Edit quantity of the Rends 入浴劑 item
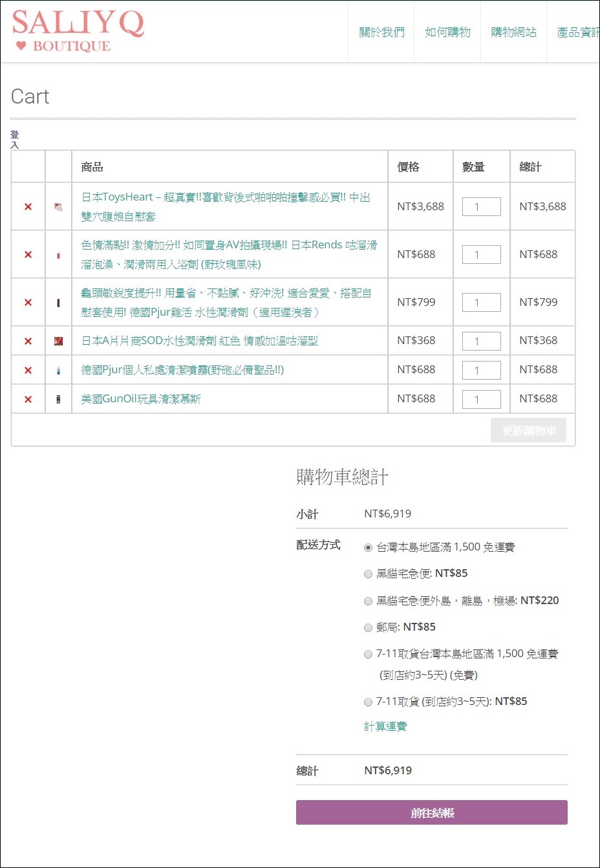This screenshot has height=868, width=600. [482, 255]
